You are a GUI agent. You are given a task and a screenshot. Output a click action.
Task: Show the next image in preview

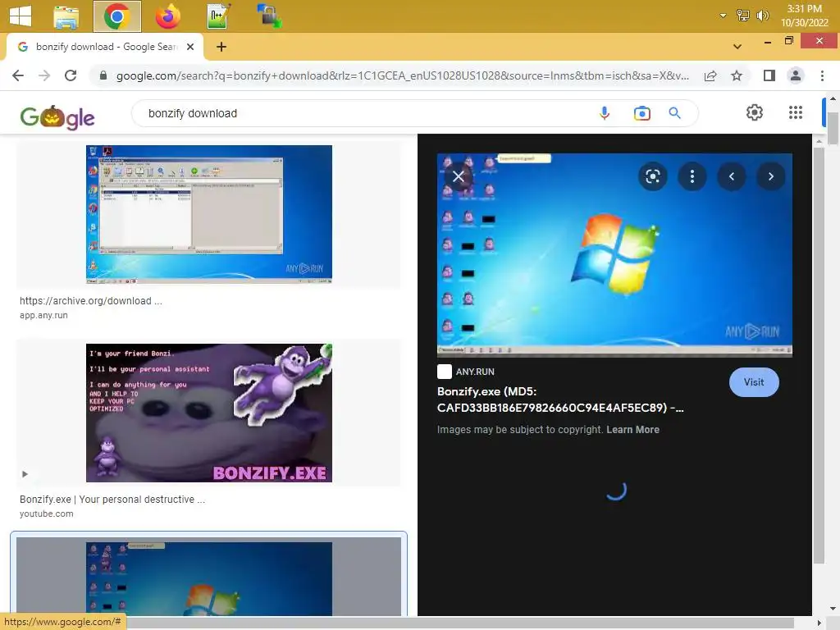click(x=771, y=176)
